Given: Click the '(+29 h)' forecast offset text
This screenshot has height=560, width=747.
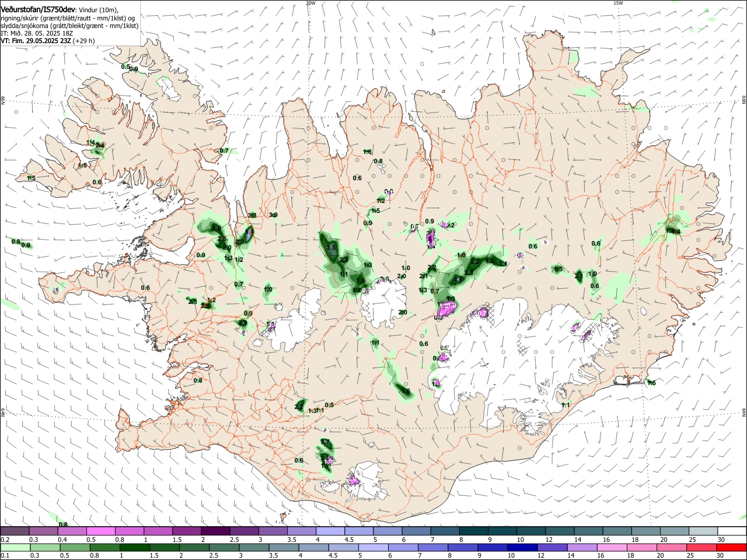Looking at the screenshot, I should point(84,41).
